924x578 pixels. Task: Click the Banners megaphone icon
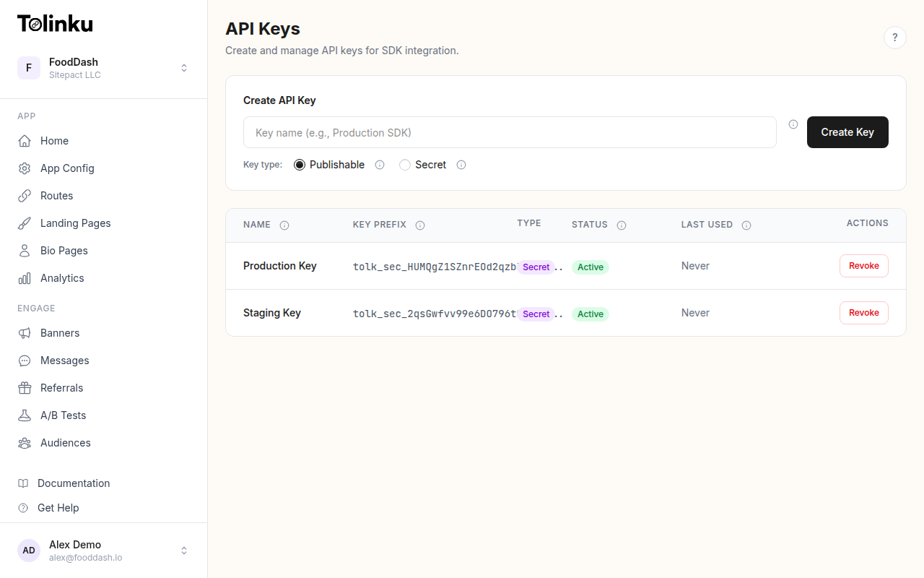pos(25,332)
